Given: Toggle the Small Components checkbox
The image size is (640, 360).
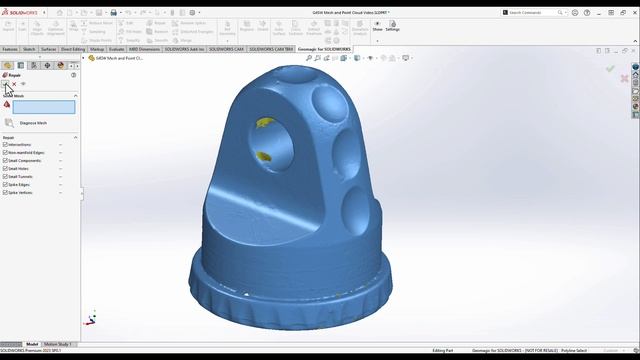Looking at the screenshot, I should coord(5,160).
